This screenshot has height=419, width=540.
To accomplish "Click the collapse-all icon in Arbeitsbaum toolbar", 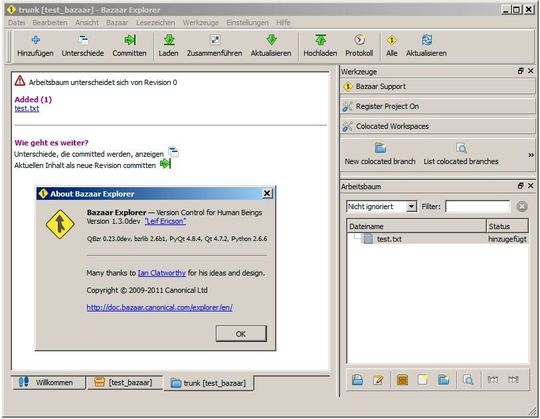I will point(493,380).
